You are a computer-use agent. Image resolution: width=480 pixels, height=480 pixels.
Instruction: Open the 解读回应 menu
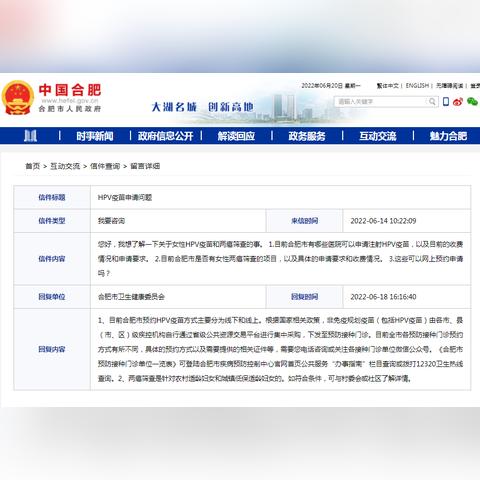point(236,136)
